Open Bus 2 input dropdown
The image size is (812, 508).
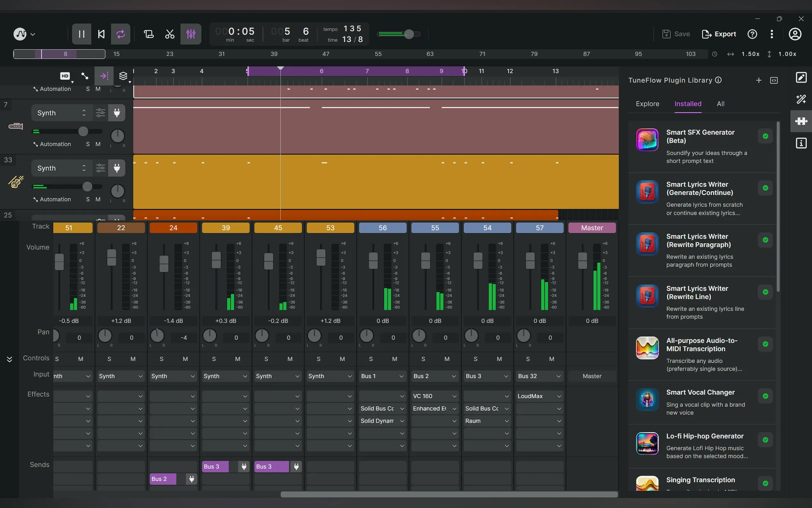[x=435, y=376]
